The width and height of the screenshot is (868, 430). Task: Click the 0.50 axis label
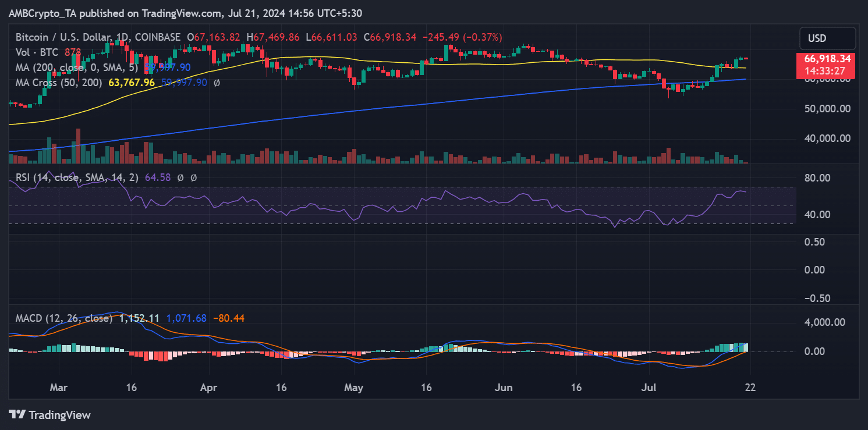(813, 241)
